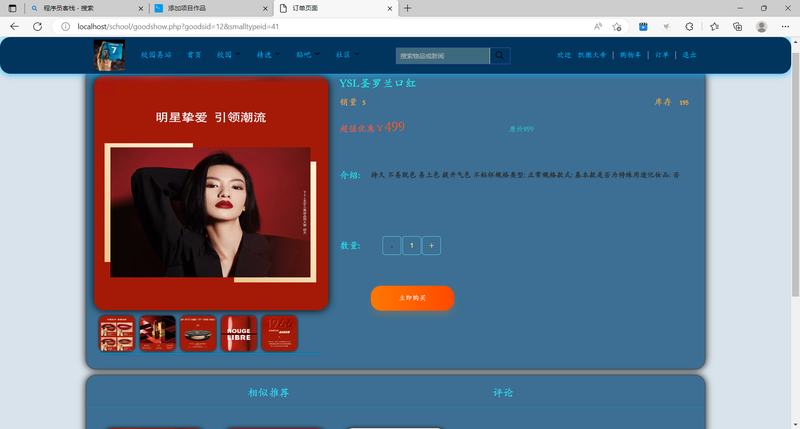This screenshot has height=429, width=800.
Task: Select the 1966 thumbnail image
Action: coord(279,333)
